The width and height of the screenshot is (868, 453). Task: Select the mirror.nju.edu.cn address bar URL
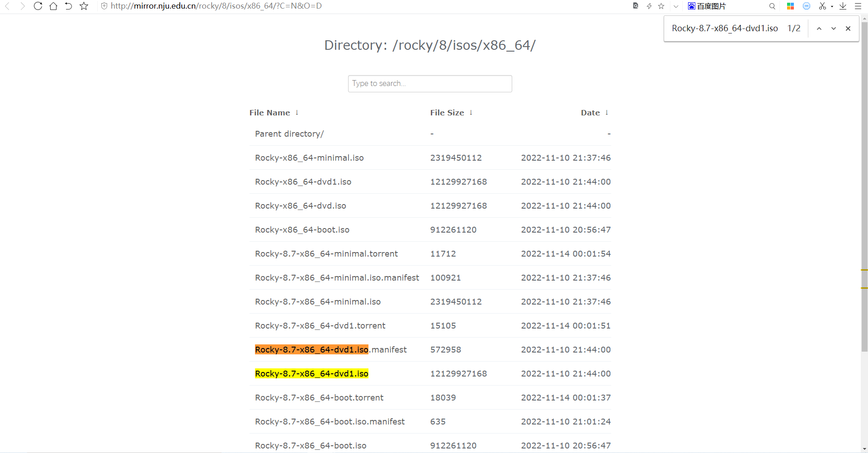[x=216, y=6]
